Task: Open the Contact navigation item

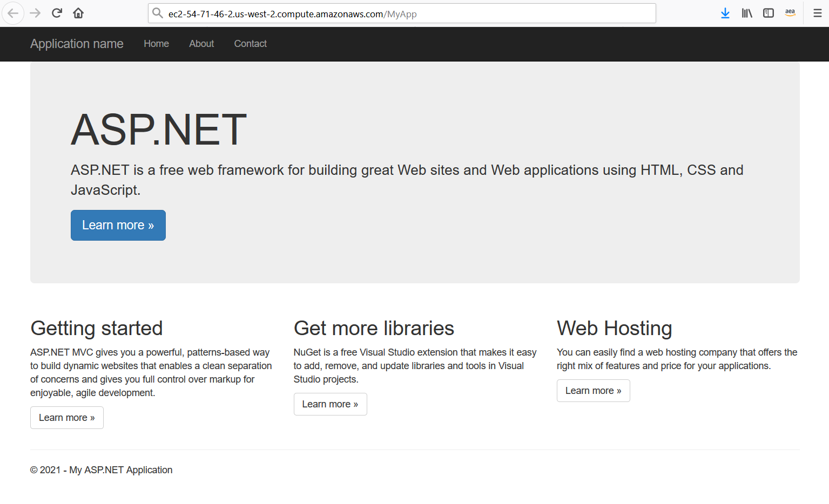Action: [250, 44]
